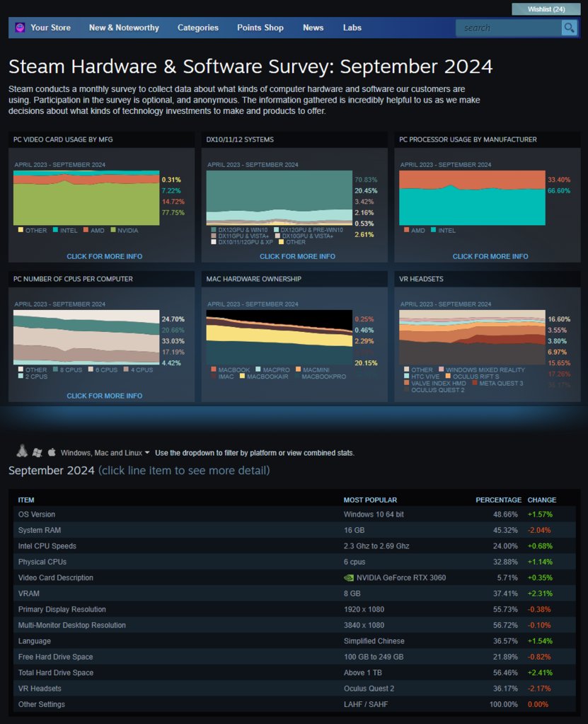This screenshot has width=588, height=724.
Task: Open the Total Hard Drive Space row
Action: (x=294, y=673)
